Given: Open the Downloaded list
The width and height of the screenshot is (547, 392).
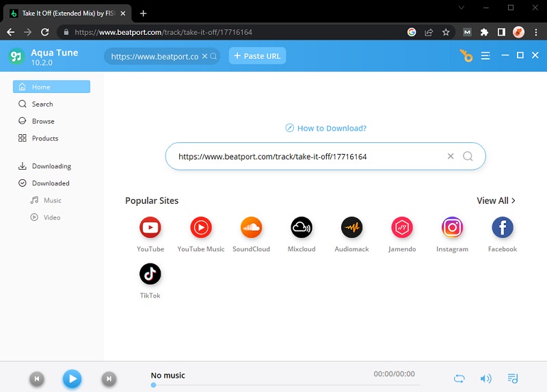Looking at the screenshot, I should pyautogui.click(x=52, y=183).
